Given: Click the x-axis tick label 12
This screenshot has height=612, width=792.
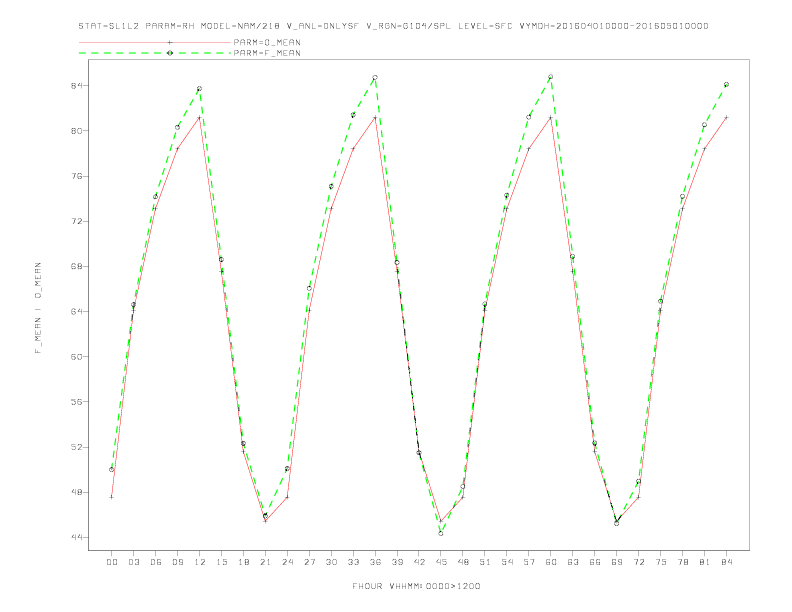Looking at the screenshot, I should tap(200, 562).
